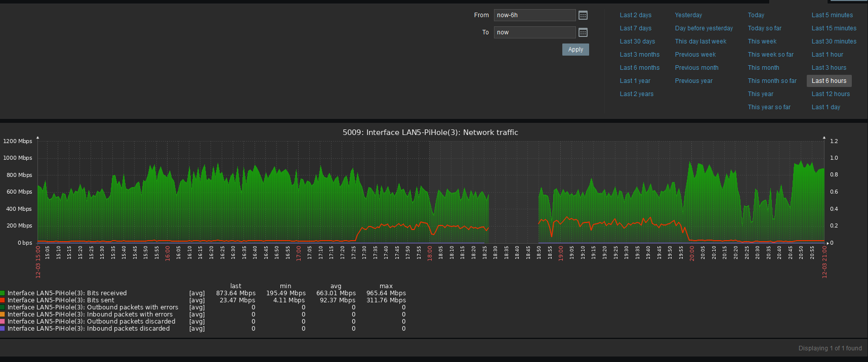Image resolution: width=868 pixels, height=362 pixels.
Task: Select the This month range
Action: point(763,68)
